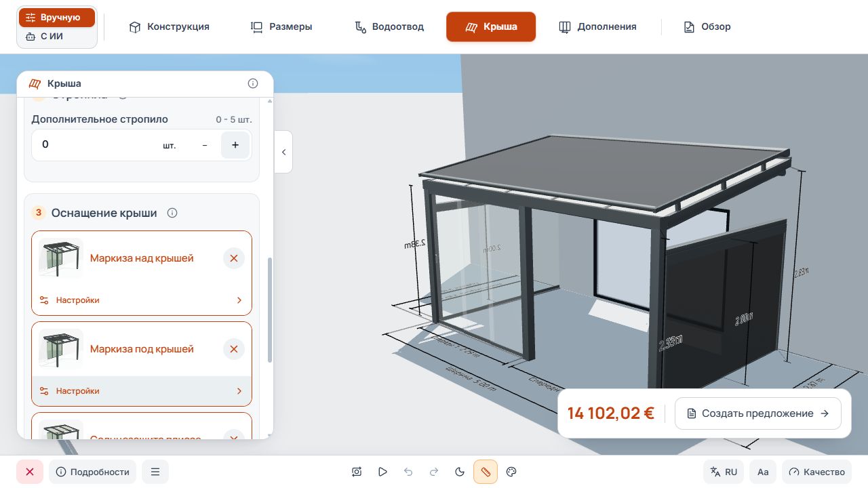
Task: Click the settings sliders icon under Маркиза под крышей
Action: click(44, 391)
